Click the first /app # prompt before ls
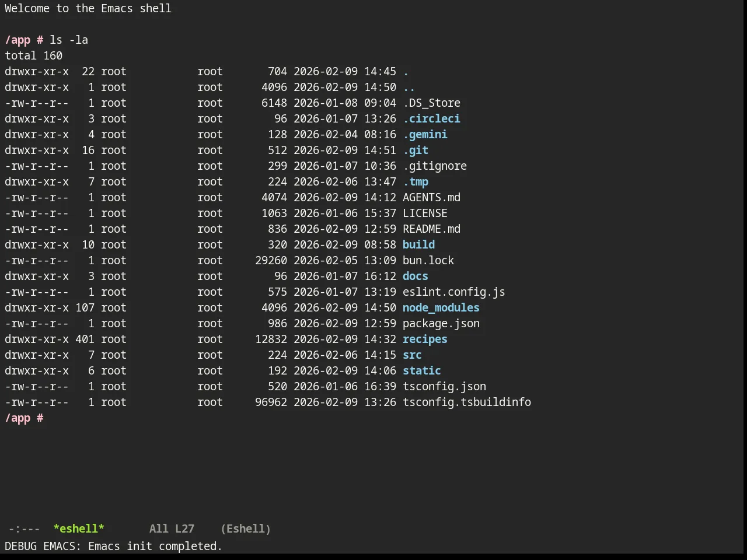Image resolution: width=747 pixels, height=560 pixels. 24,40
